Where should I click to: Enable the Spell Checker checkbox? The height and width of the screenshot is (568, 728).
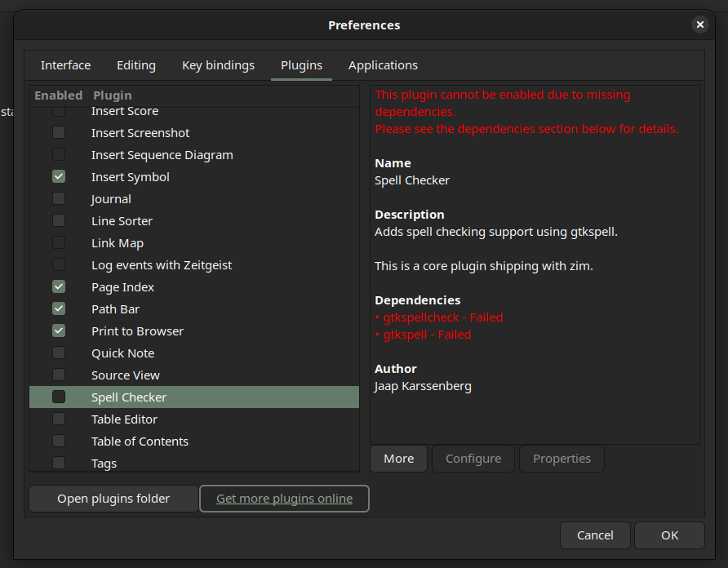59,397
